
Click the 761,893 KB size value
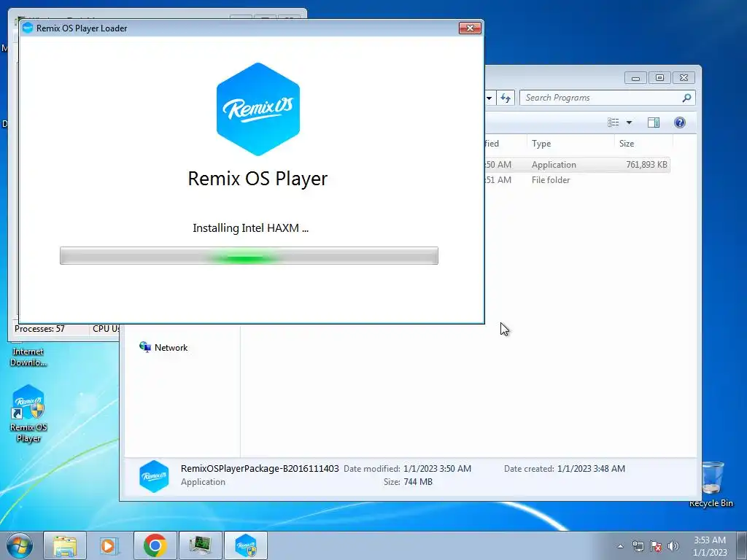[x=646, y=164]
